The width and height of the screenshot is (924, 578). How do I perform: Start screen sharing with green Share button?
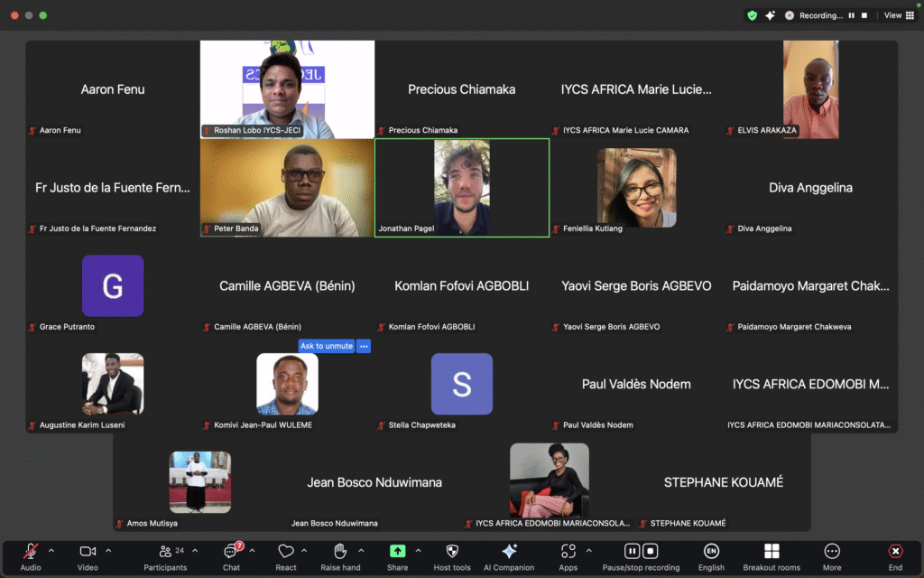[x=398, y=556]
